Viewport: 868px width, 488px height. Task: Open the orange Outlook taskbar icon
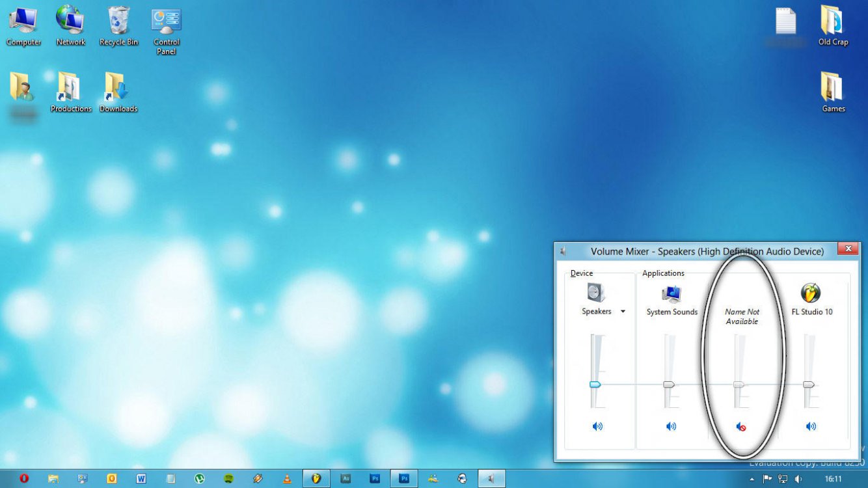click(x=112, y=478)
